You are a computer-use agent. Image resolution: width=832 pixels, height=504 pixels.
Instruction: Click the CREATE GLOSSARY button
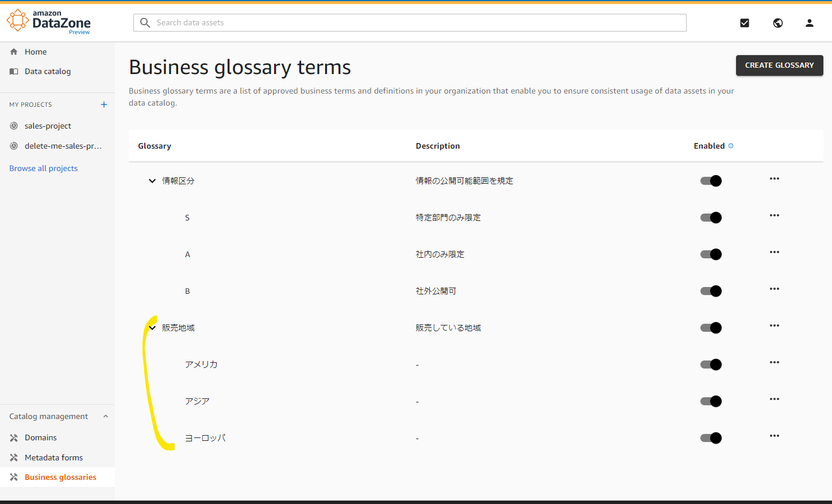tap(780, 65)
